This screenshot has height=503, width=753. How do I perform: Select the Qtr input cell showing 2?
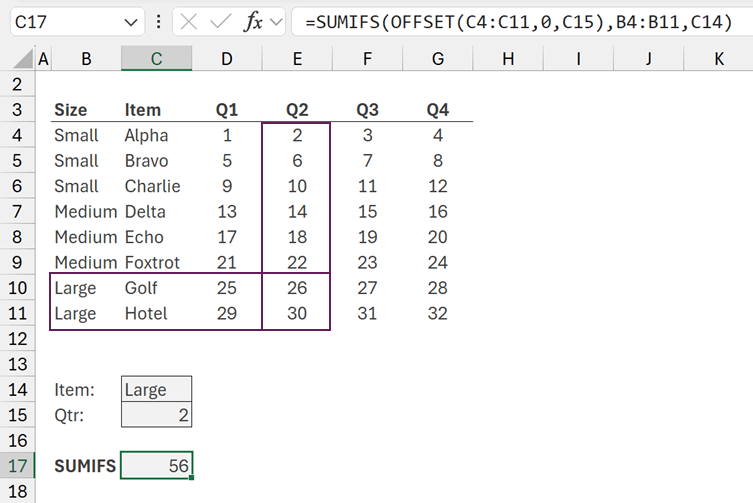pyautogui.click(x=156, y=415)
